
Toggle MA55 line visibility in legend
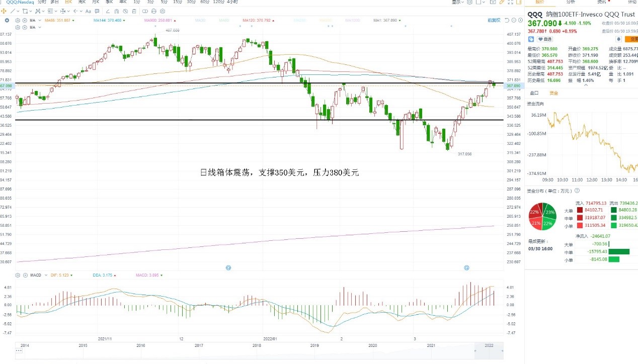click(59, 20)
